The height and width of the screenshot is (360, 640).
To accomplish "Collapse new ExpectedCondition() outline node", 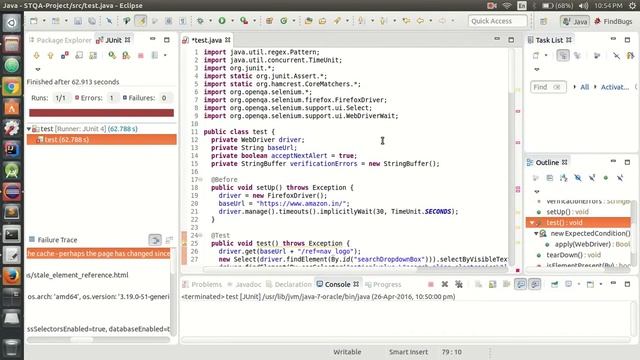I will [x=536, y=233].
